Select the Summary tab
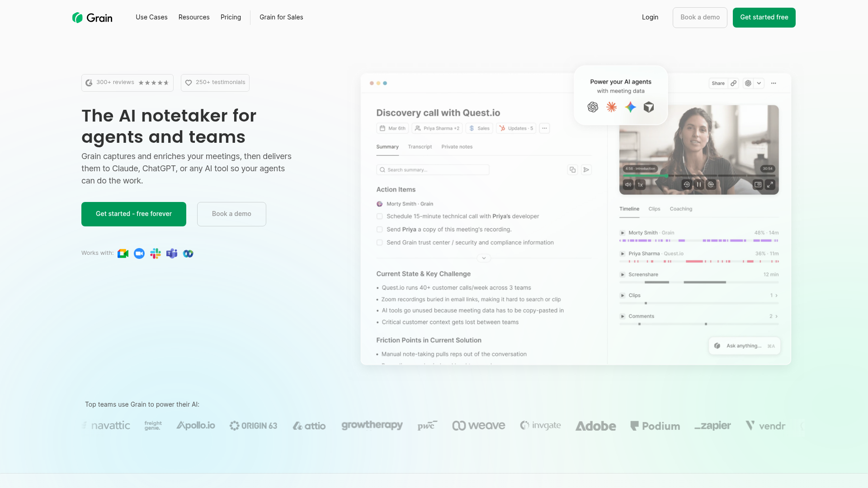 coord(387,147)
